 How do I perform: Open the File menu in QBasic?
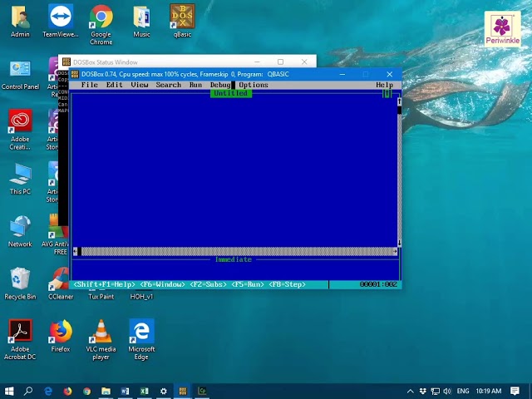click(x=90, y=85)
